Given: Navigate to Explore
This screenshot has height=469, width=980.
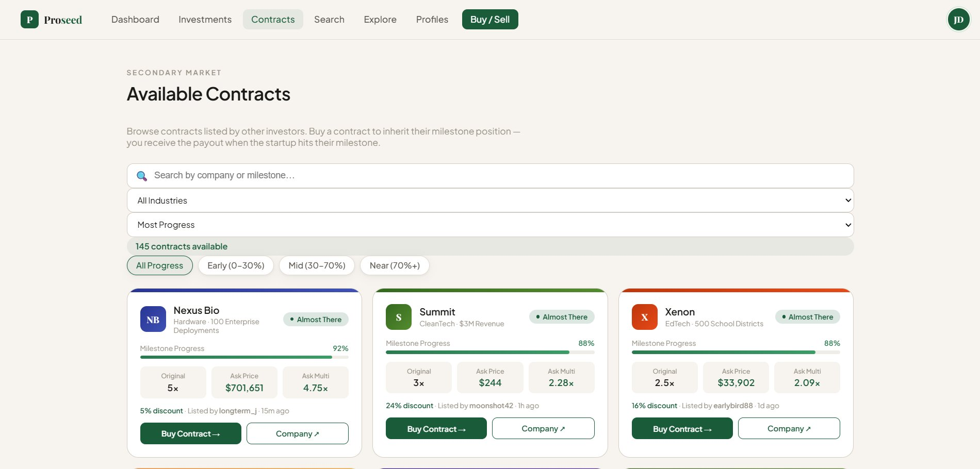Looking at the screenshot, I should pos(380,20).
